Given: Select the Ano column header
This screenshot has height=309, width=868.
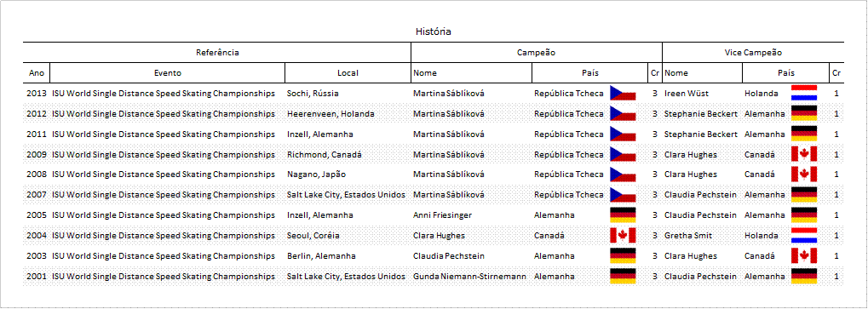Looking at the screenshot, I should (x=37, y=73).
